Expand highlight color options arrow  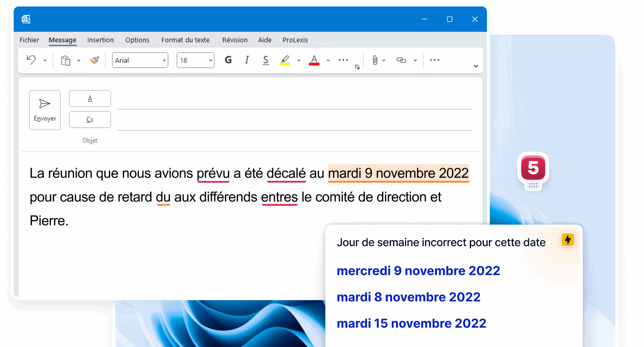tap(299, 60)
